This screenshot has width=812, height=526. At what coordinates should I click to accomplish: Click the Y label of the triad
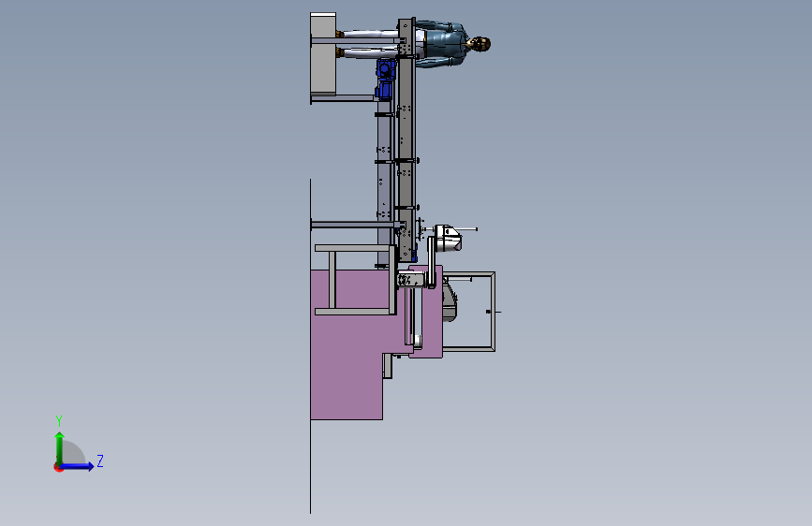tap(59, 421)
